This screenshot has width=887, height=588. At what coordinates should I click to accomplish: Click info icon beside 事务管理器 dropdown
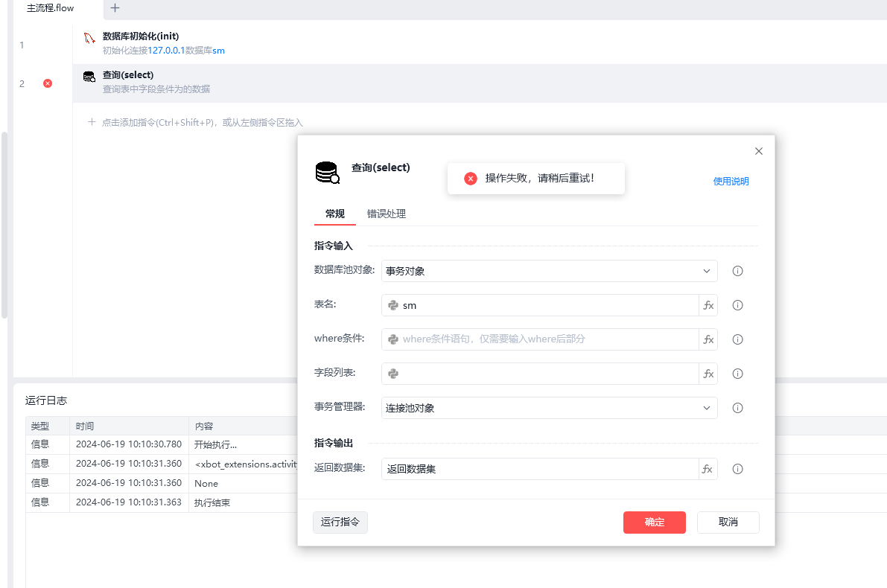[x=738, y=408]
